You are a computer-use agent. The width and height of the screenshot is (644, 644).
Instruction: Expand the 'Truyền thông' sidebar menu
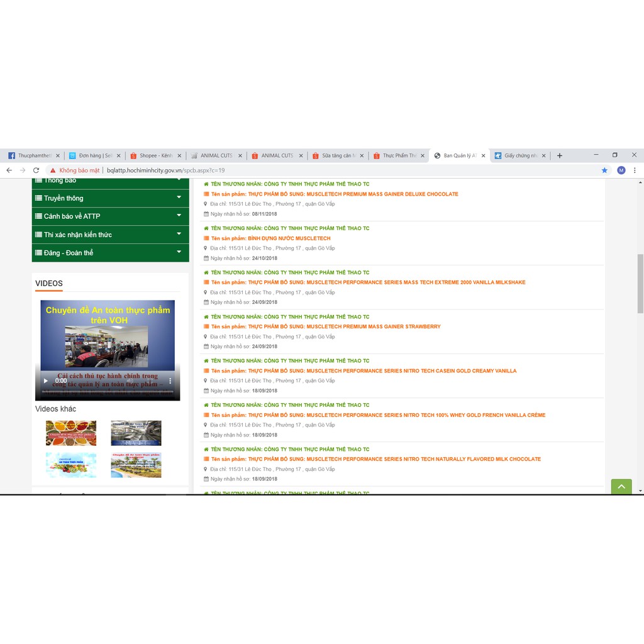pos(110,198)
